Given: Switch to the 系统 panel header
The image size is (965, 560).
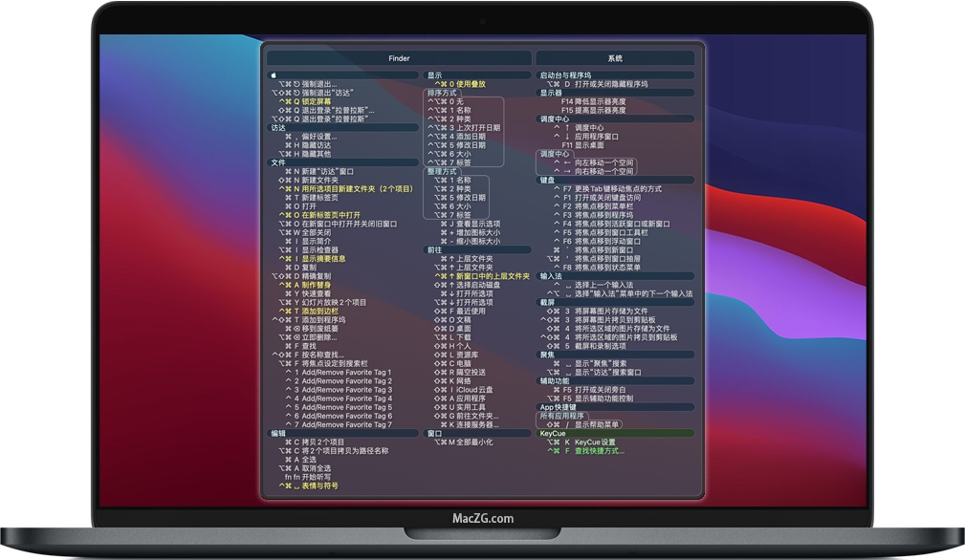Looking at the screenshot, I should click(617, 57).
